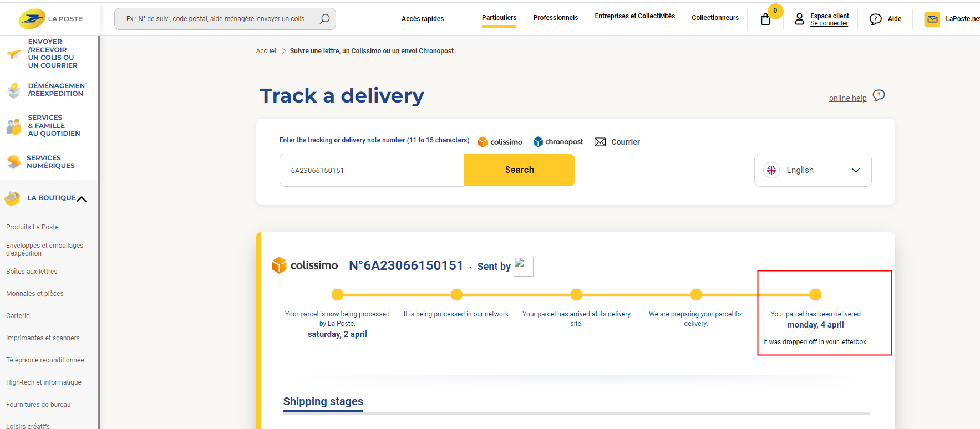Switch to the Collectionneurs tab
Screen dimensions: 980x429
[x=715, y=18]
